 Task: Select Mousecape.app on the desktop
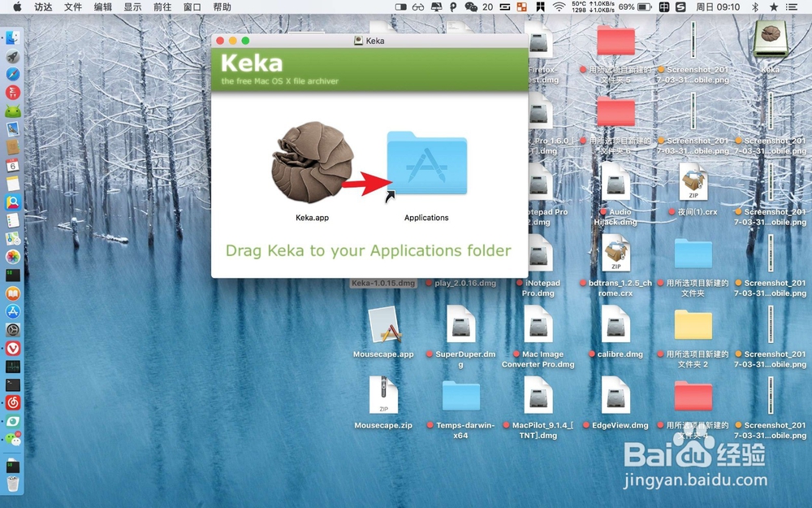coord(384,326)
